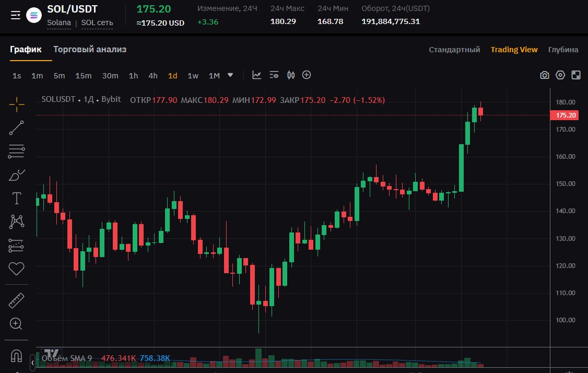Select the horizontal lines Fibonacci tool
Viewport: 588px width, 373px height.
[x=17, y=151]
